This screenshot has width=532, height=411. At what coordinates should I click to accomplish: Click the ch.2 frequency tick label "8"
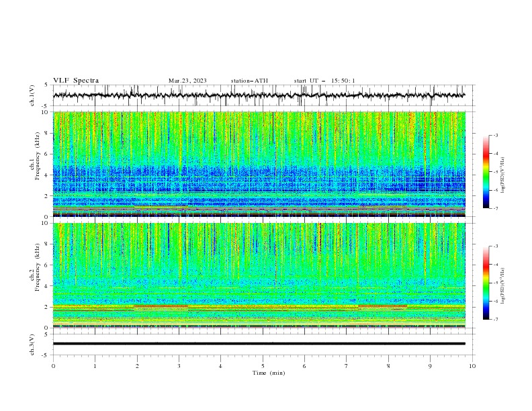pyautogui.click(x=47, y=244)
